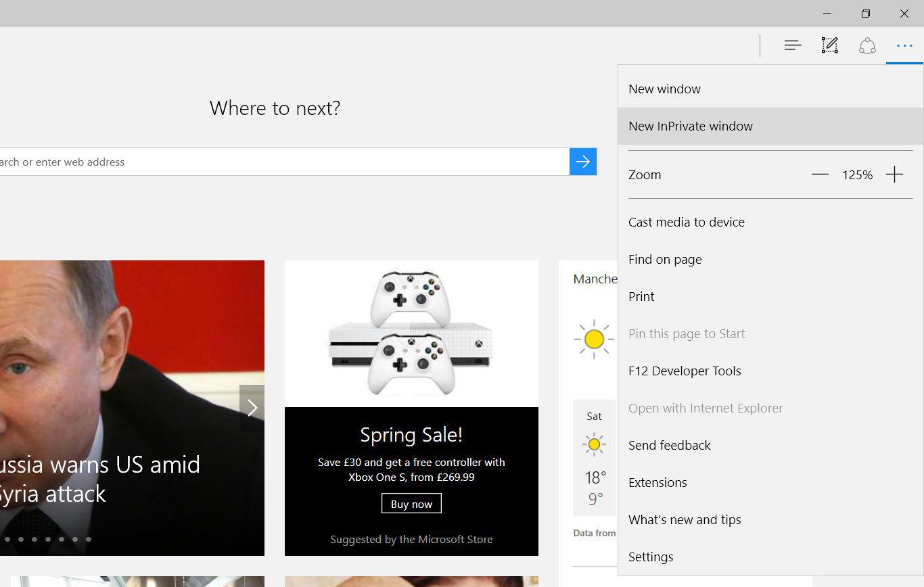Screen dimensions: 924x587
Task: Click Suggested by the Microsoft Store text
Action: (411, 539)
